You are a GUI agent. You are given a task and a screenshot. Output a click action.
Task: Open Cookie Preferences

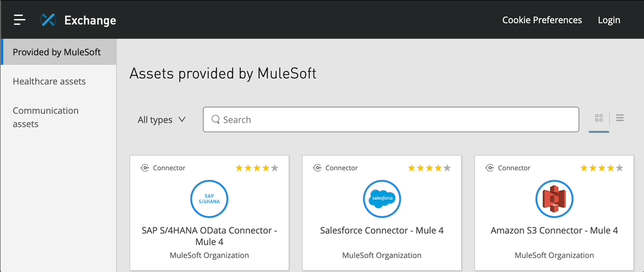point(542,20)
